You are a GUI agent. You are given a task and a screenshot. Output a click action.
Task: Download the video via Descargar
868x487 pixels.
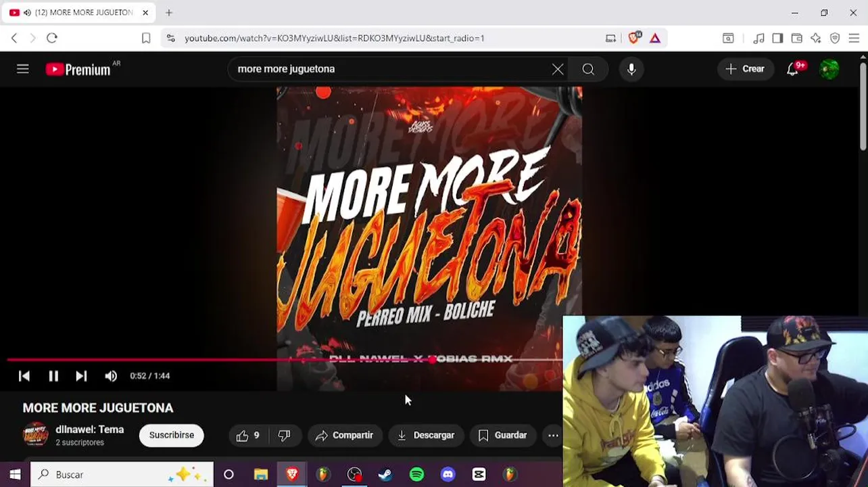(x=426, y=436)
